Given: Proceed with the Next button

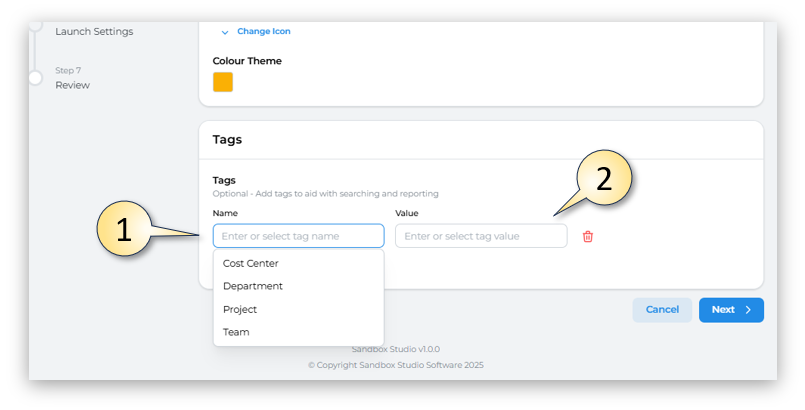Looking at the screenshot, I should (730, 310).
